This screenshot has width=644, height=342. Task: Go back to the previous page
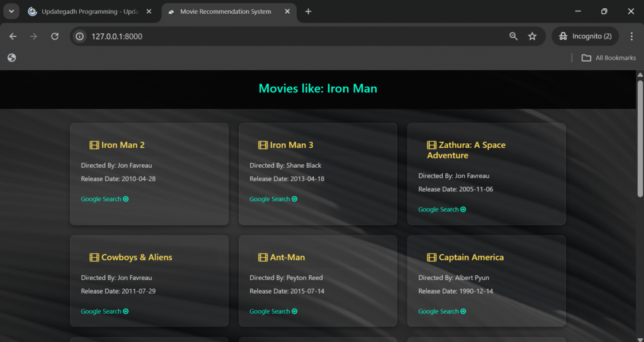(x=13, y=36)
